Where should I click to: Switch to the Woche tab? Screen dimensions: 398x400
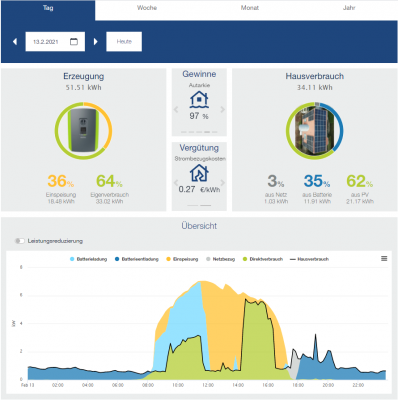(147, 8)
